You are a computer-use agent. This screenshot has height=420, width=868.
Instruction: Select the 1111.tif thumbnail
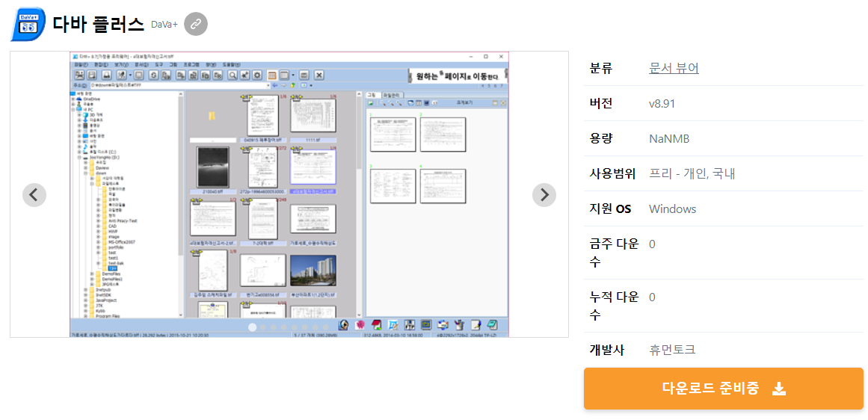pyautogui.click(x=314, y=115)
